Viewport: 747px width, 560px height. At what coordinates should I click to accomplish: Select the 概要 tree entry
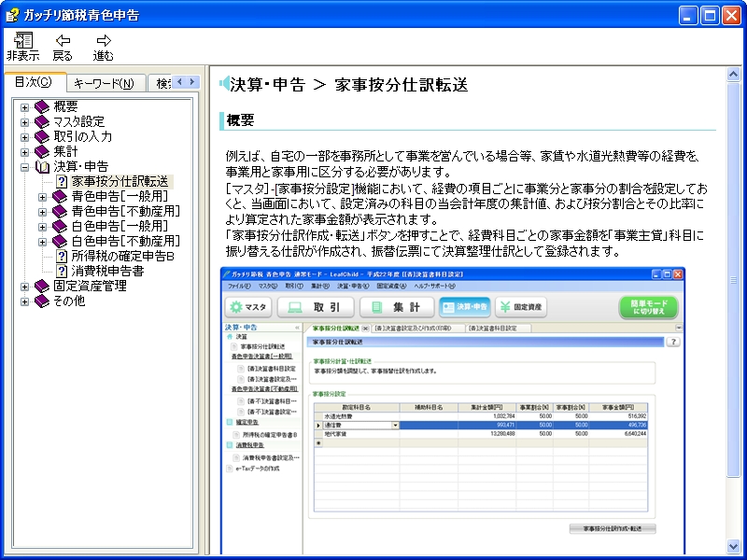coord(65,106)
